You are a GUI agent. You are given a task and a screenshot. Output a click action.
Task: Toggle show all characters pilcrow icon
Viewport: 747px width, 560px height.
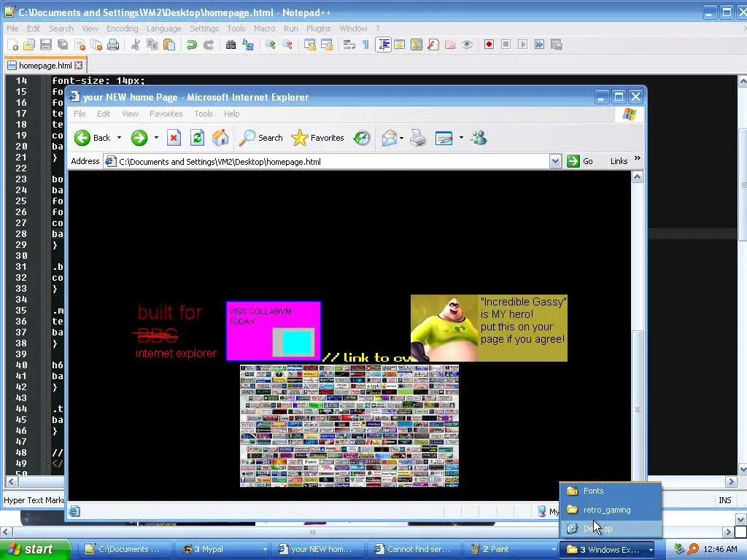pos(365,44)
